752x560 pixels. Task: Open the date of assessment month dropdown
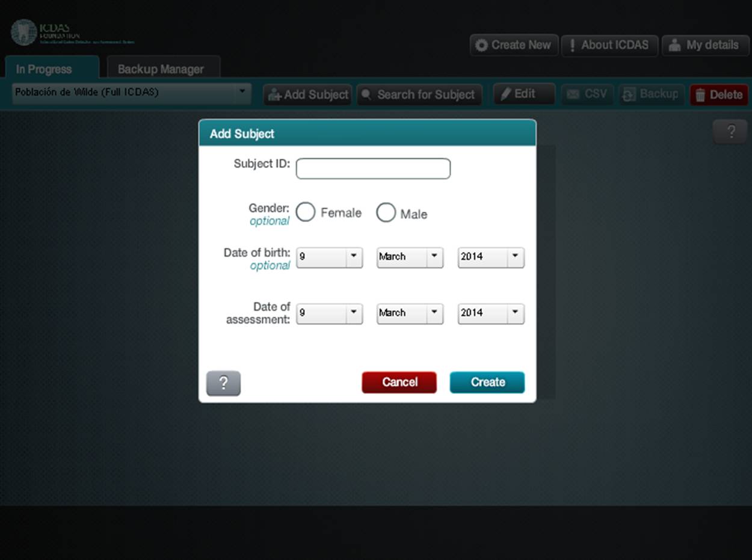[x=410, y=313]
